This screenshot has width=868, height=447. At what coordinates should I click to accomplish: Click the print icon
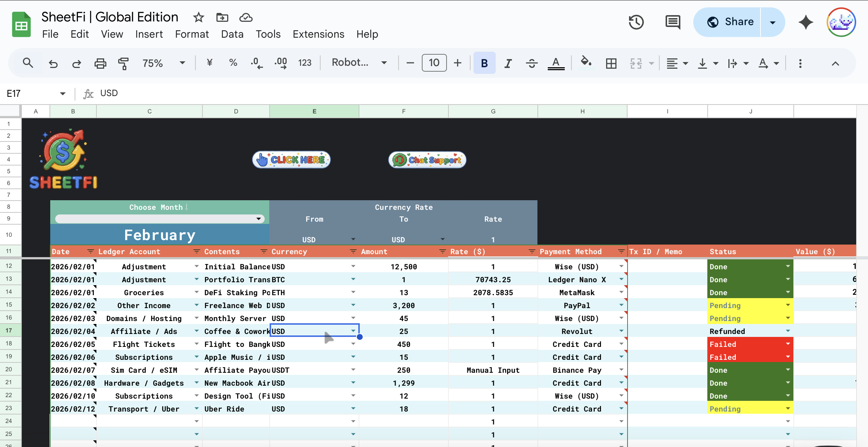point(100,63)
